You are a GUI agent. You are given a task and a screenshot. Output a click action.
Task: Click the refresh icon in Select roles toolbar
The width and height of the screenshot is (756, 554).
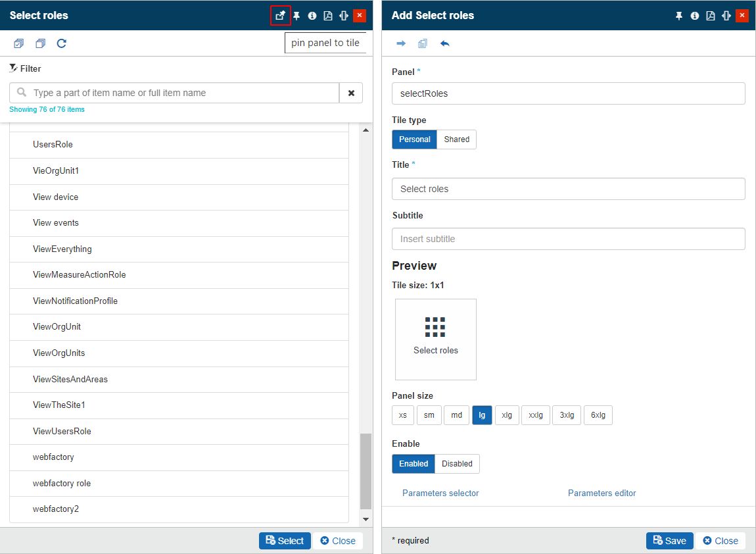pyautogui.click(x=61, y=43)
